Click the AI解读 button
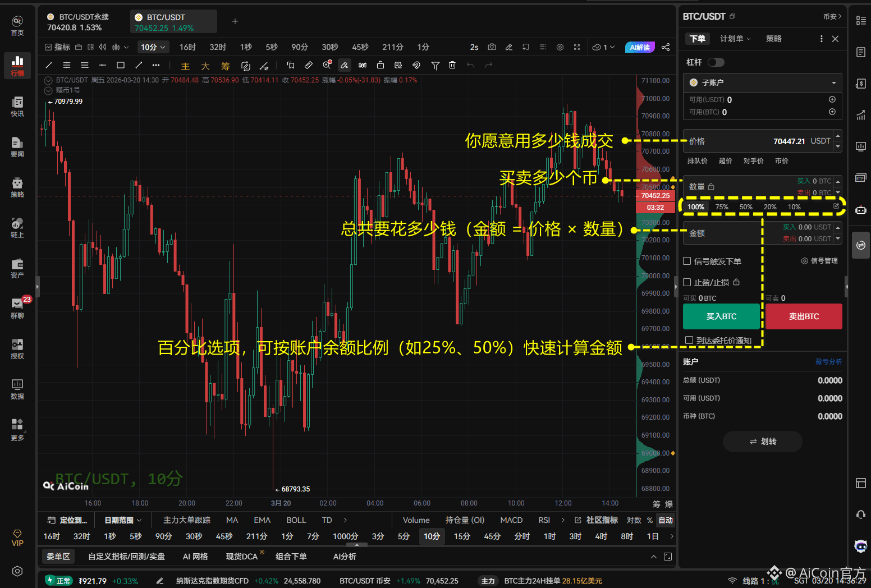871x588 pixels. pos(639,47)
